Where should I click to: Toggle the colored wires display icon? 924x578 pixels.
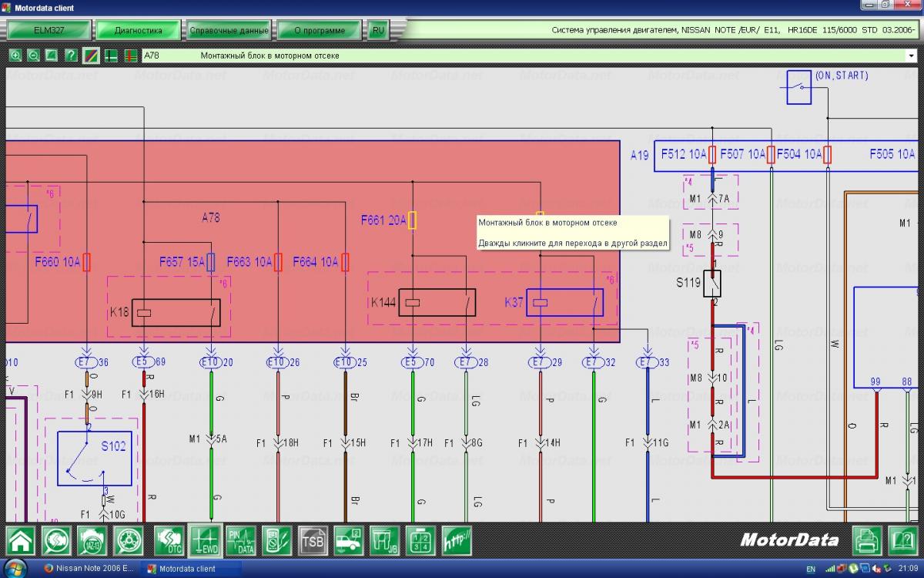[90, 55]
